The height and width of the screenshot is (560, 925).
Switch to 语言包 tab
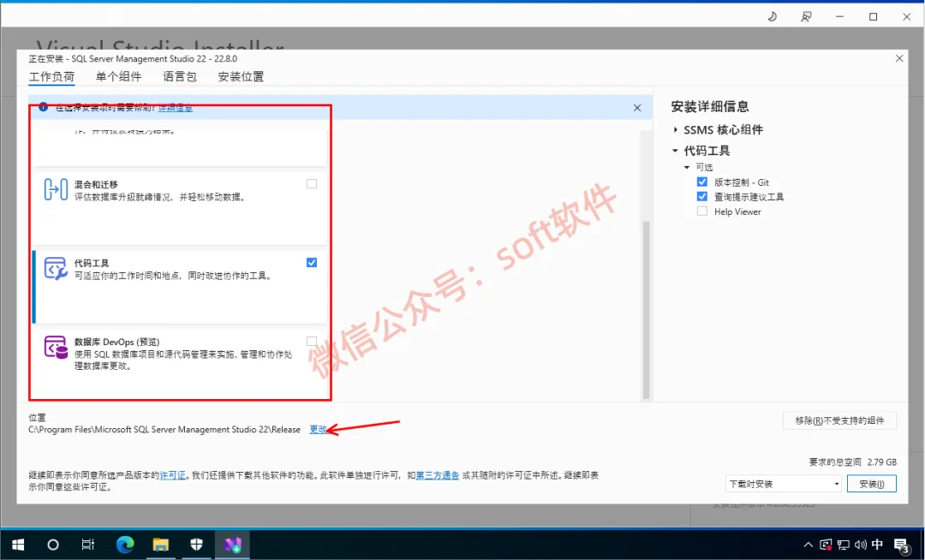point(180,76)
